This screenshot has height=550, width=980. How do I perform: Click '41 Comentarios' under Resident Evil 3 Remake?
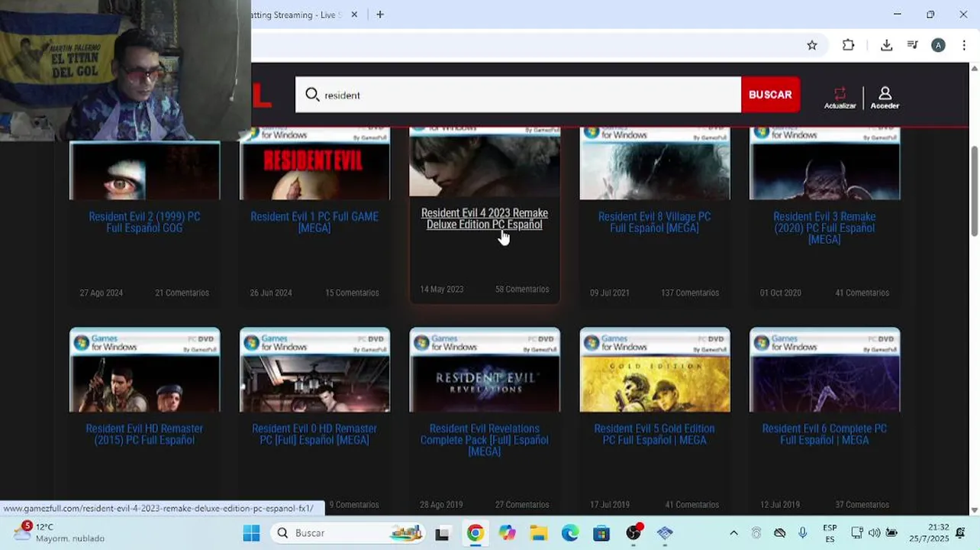pyautogui.click(x=862, y=293)
